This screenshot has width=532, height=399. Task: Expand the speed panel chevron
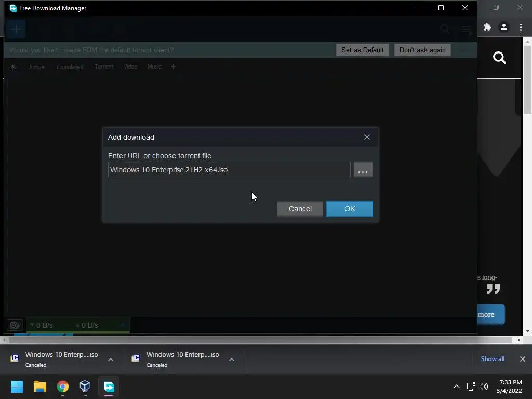point(123,325)
